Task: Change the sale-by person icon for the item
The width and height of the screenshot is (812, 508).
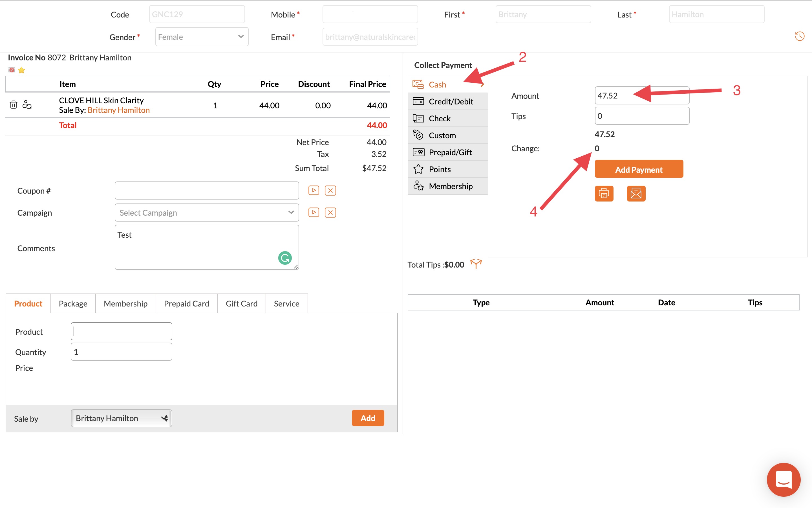Action: (27, 105)
